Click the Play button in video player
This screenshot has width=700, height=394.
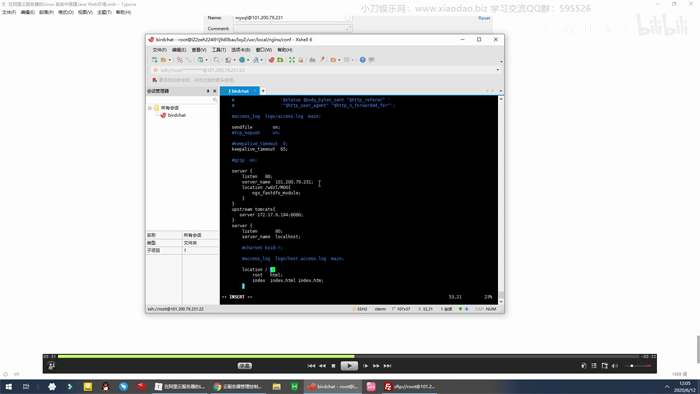349,366
